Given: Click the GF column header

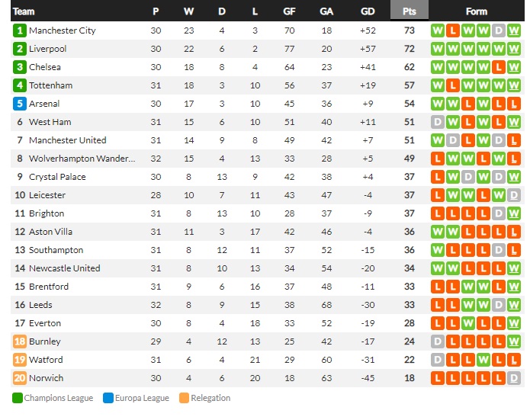Looking at the screenshot, I should pyautogui.click(x=289, y=11).
